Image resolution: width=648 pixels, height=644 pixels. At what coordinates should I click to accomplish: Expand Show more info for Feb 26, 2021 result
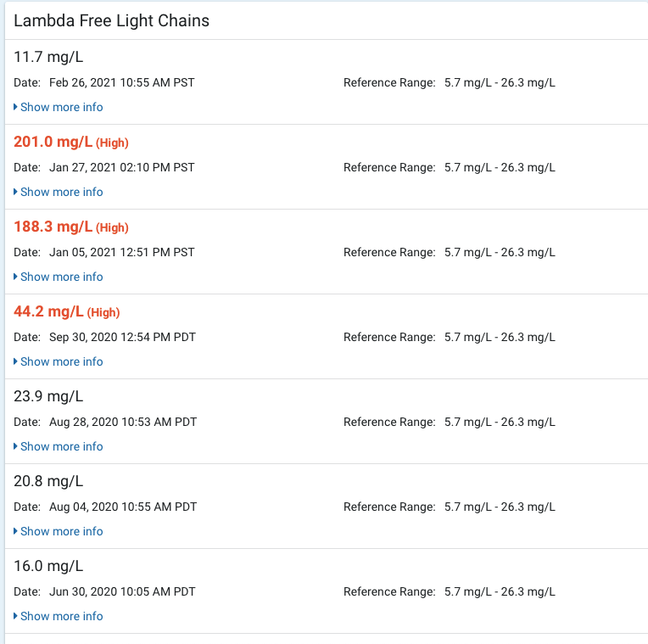pos(61,107)
